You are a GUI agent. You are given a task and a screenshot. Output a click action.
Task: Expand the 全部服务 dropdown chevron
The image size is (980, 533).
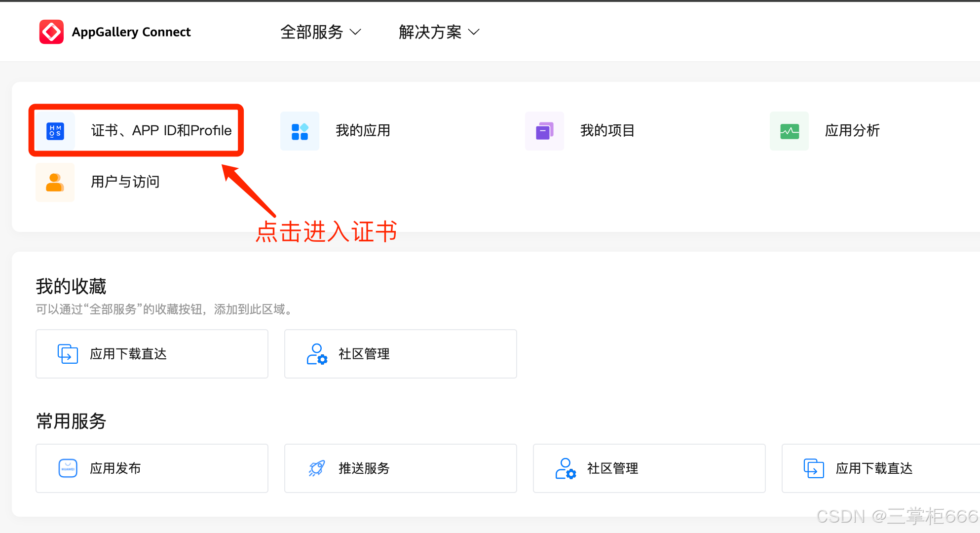[355, 32]
